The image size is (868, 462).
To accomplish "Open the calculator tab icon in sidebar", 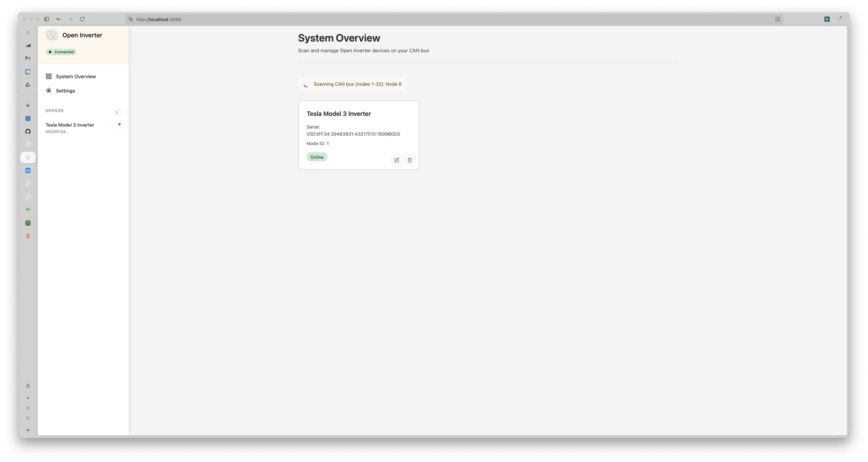I will point(28,223).
